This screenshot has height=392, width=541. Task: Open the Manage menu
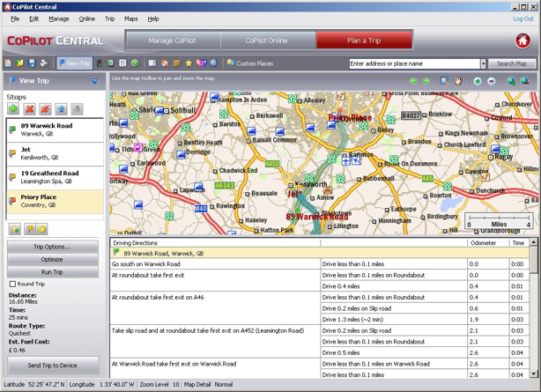59,18
